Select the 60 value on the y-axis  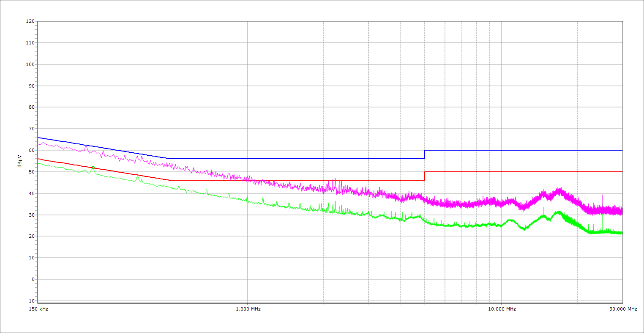[x=31, y=150]
